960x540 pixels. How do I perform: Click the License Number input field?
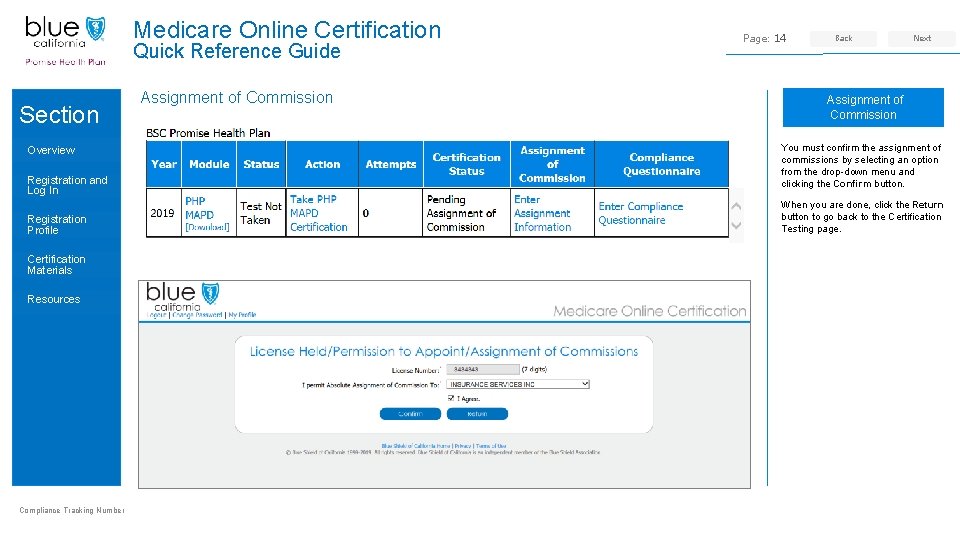483,369
